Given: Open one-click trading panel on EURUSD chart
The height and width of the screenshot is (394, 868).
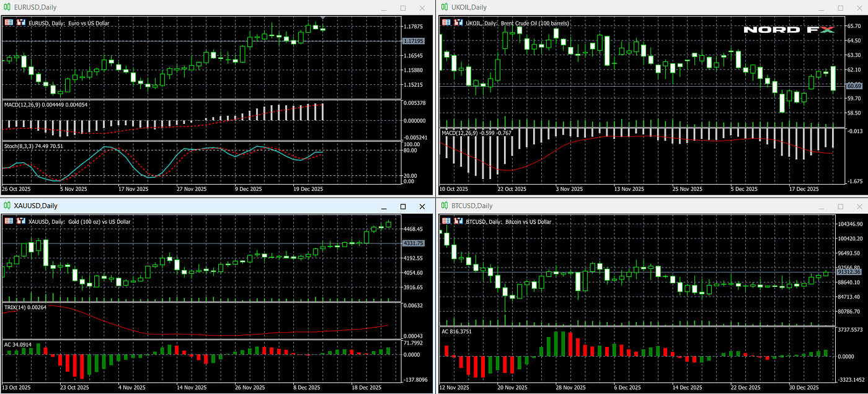Looking at the screenshot, I should (x=9, y=23).
